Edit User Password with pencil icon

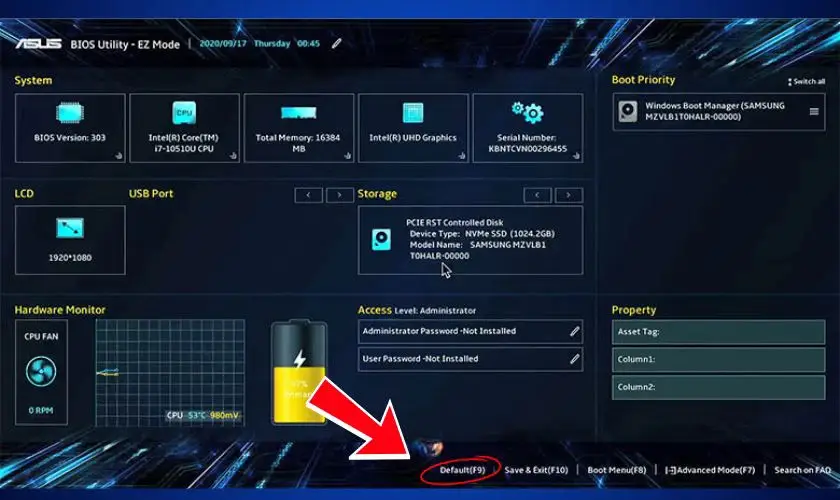point(574,359)
